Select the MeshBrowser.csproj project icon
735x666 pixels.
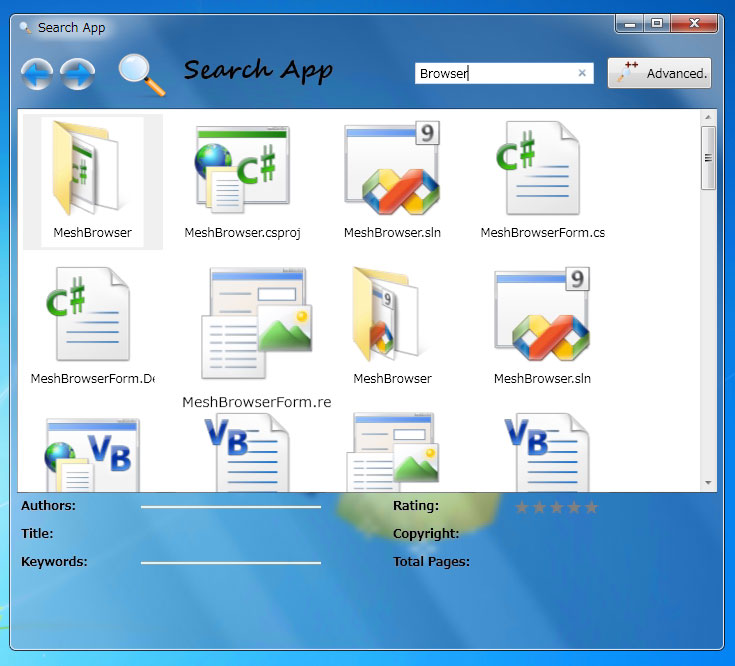click(242, 169)
